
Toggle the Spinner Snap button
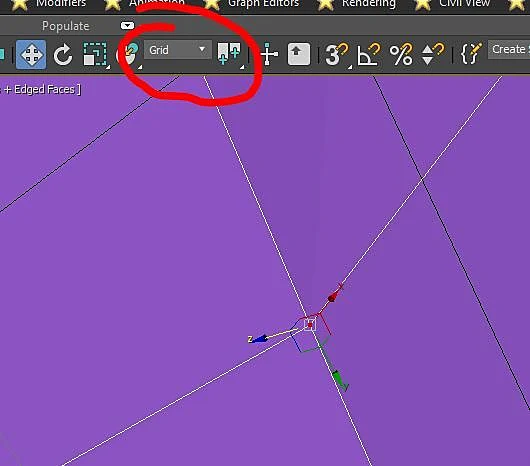[433, 54]
